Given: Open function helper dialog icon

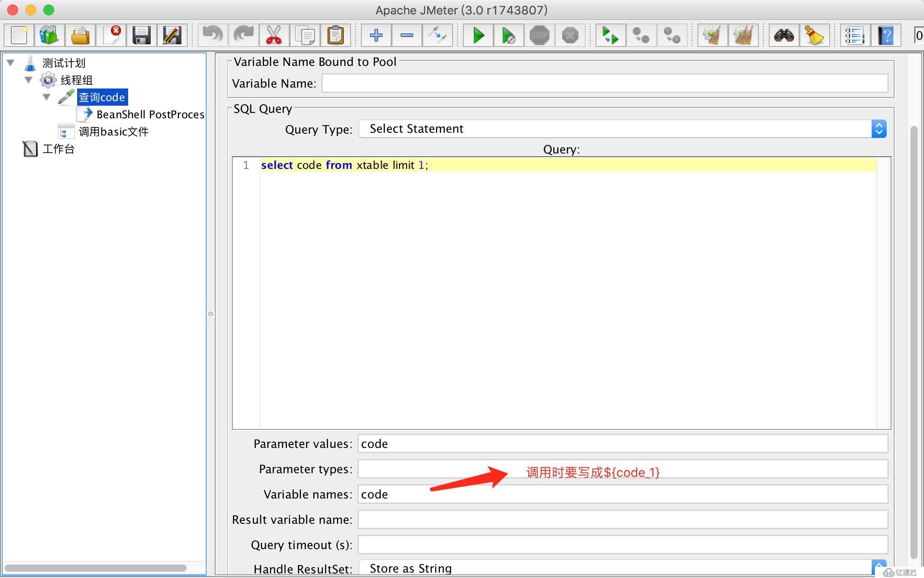Looking at the screenshot, I should pyautogui.click(x=855, y=35).
